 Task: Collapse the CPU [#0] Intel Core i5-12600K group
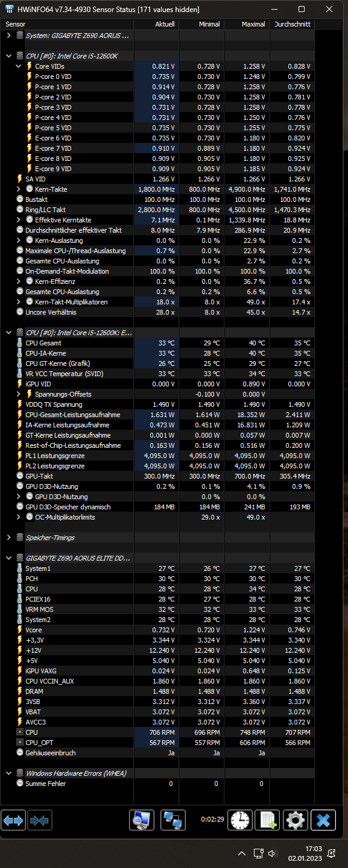pos(8,56)
